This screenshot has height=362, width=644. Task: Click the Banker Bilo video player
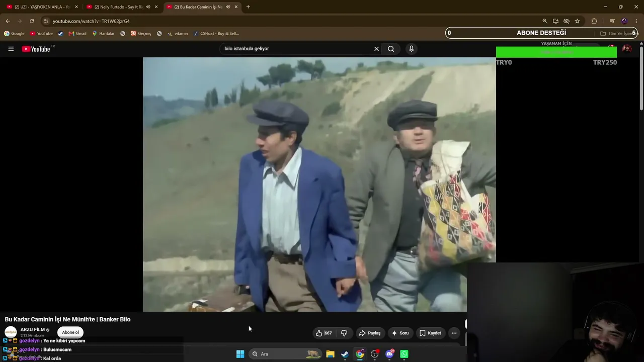point(319,184)
